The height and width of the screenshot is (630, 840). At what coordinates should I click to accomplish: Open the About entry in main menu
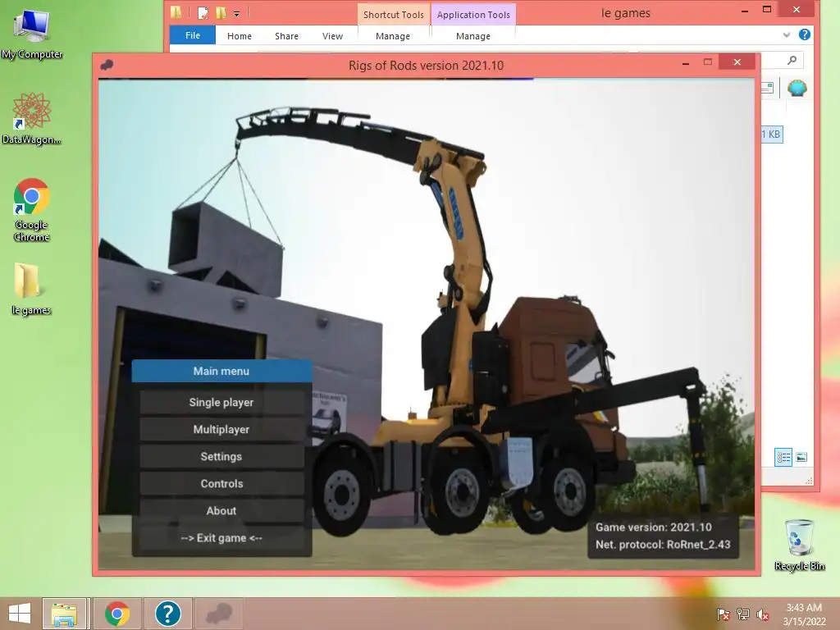pos(221,510)
